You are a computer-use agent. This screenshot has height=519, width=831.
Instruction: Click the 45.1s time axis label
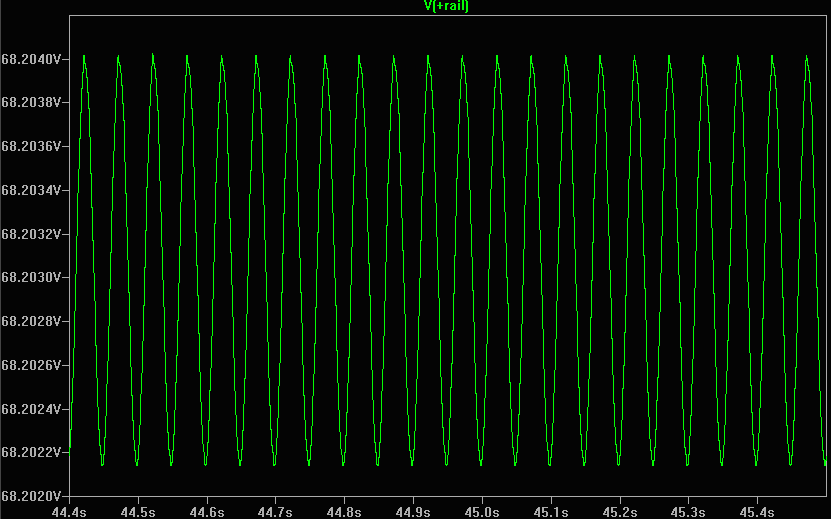(551, 512)
